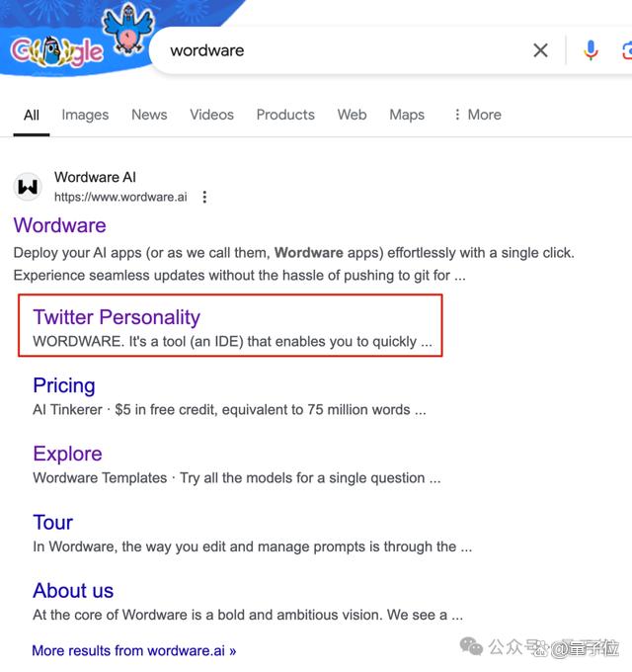Go to the Web results tab

click(x=352, y=115)
